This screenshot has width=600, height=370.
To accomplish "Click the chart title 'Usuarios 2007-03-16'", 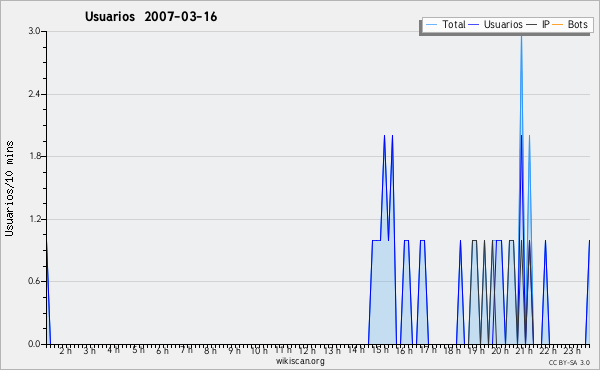I will click(x=151, y=17).
